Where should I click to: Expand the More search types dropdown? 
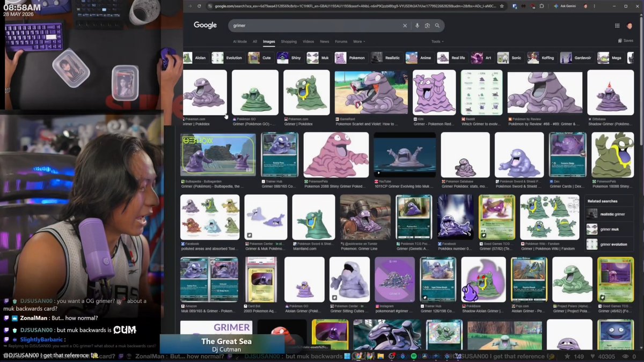(359, 41)
